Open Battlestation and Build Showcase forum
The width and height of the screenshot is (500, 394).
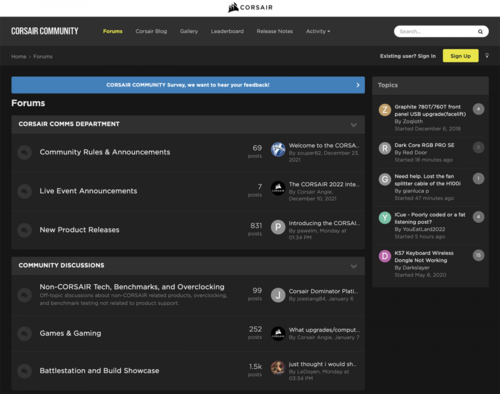coord(99,371)
